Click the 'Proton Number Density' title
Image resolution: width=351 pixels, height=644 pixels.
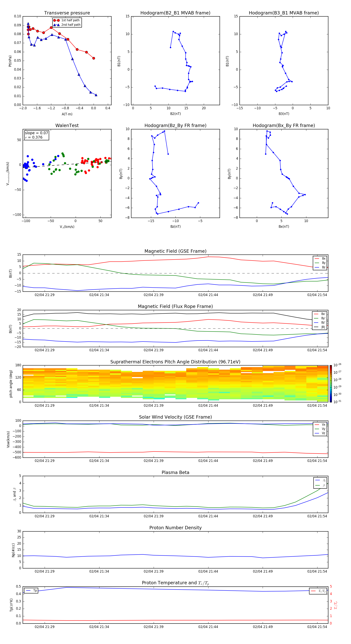click(x=175, y=528)
